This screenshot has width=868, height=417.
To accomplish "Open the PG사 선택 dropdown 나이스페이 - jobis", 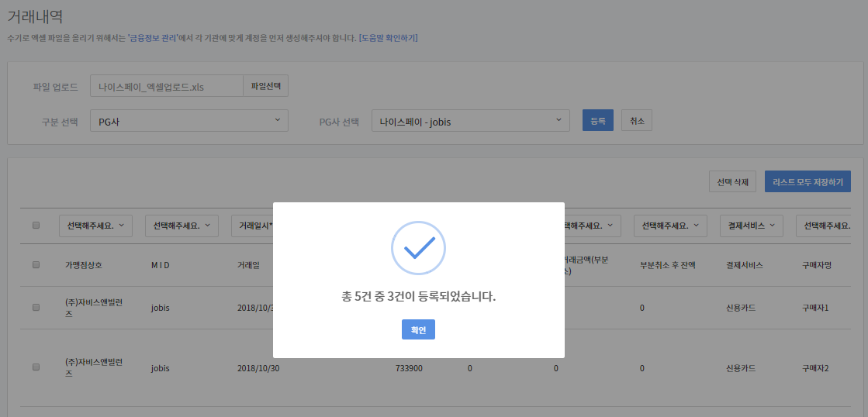I will click(x=471, y=121).
